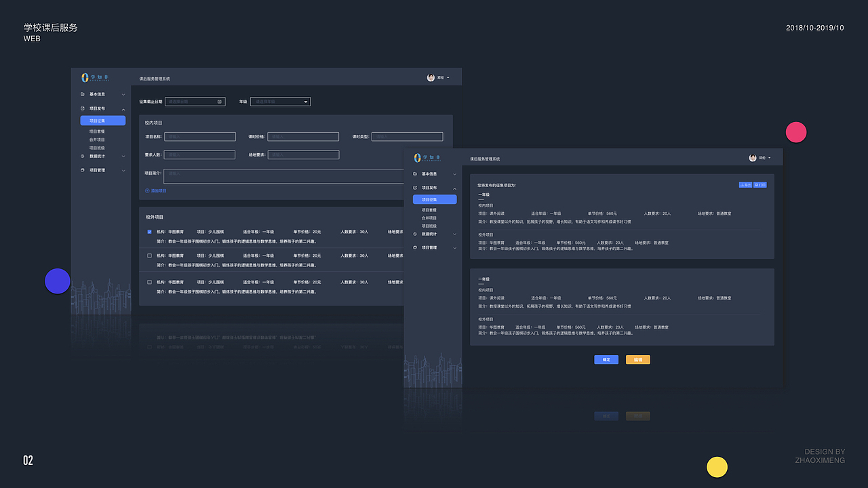Collapse 项目发布 via its chevron in the front window
The image size is (868, 488).
pos(454,188)
